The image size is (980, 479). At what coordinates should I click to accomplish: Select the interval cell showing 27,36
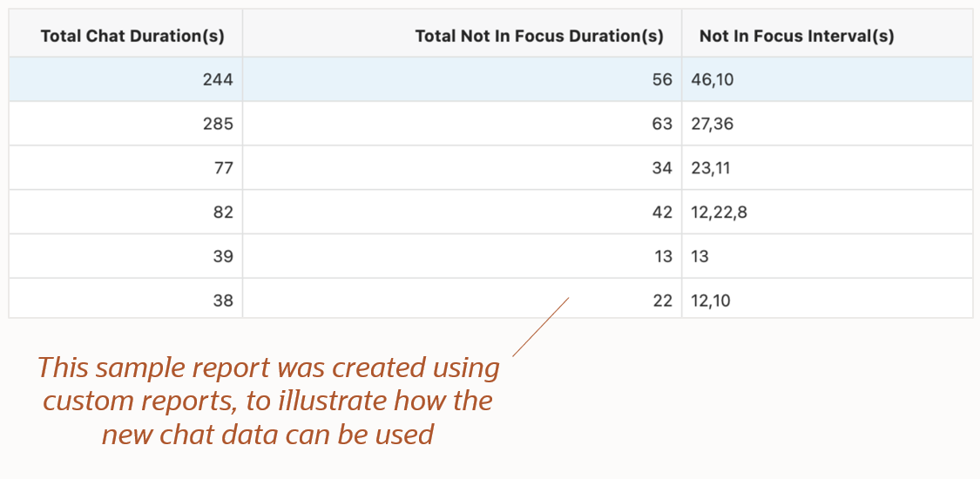point(713,124)
